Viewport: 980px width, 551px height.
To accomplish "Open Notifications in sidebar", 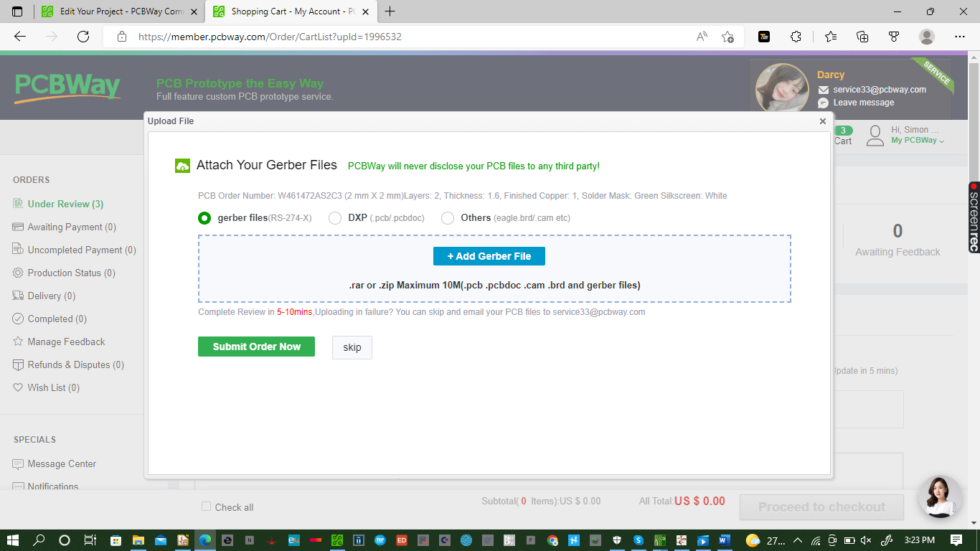I will (53, 486).
